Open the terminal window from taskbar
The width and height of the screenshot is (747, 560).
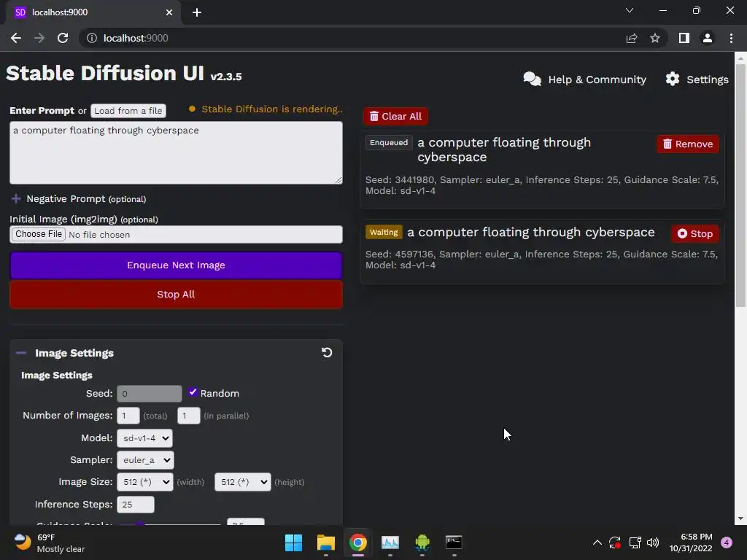454,542
